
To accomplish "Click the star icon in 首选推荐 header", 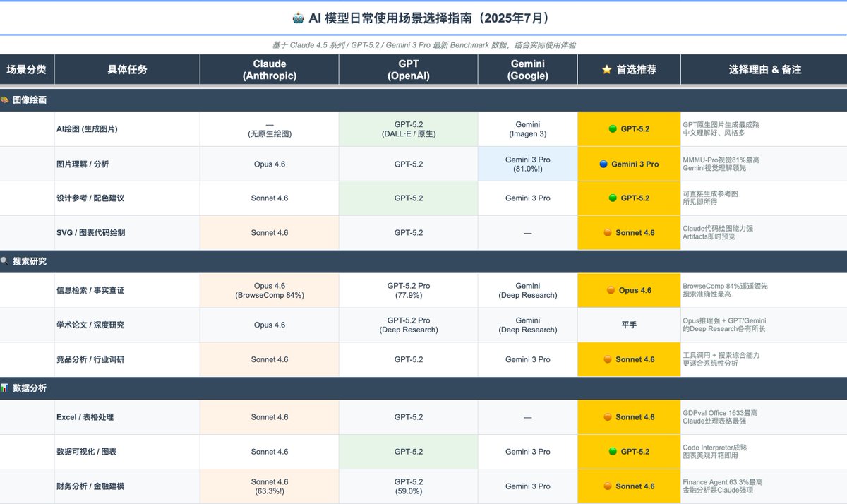I will coord(606,69).
